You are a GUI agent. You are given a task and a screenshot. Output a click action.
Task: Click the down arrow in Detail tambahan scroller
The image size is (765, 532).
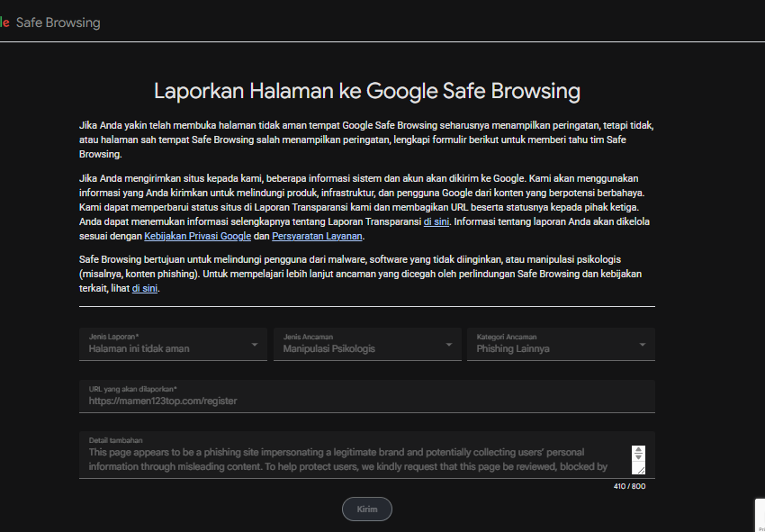(638, 457)
